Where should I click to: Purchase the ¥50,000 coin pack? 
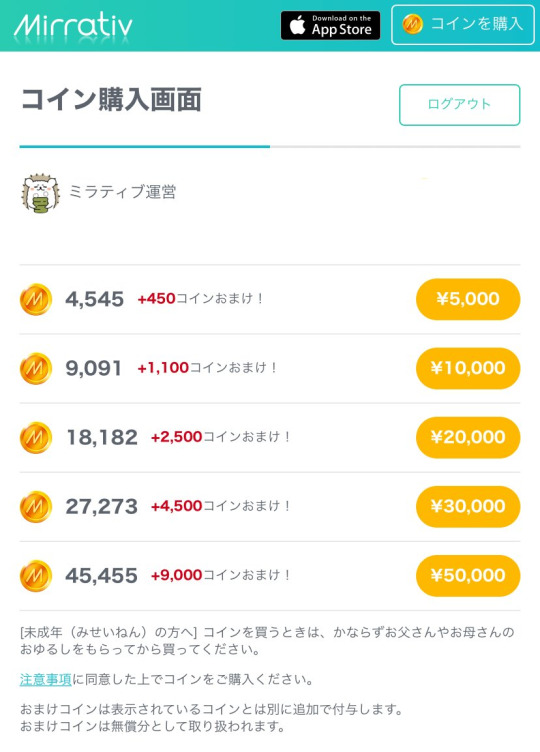pos(468,575)
